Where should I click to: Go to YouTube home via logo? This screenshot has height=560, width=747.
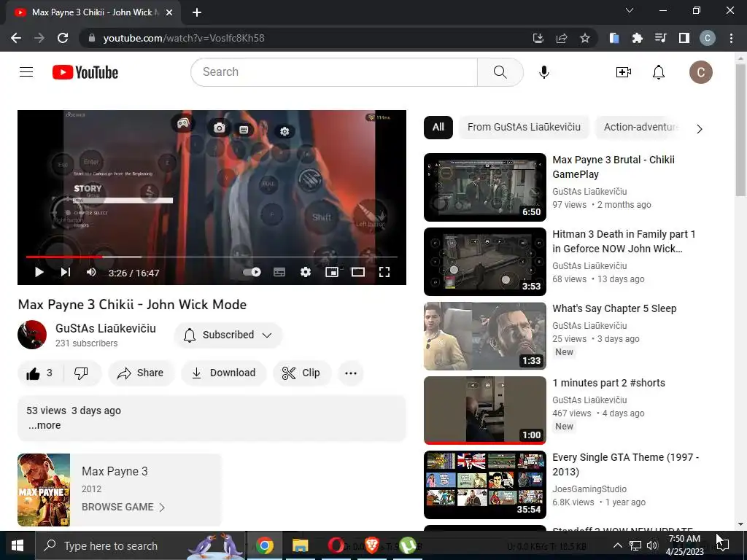[85, 72]
